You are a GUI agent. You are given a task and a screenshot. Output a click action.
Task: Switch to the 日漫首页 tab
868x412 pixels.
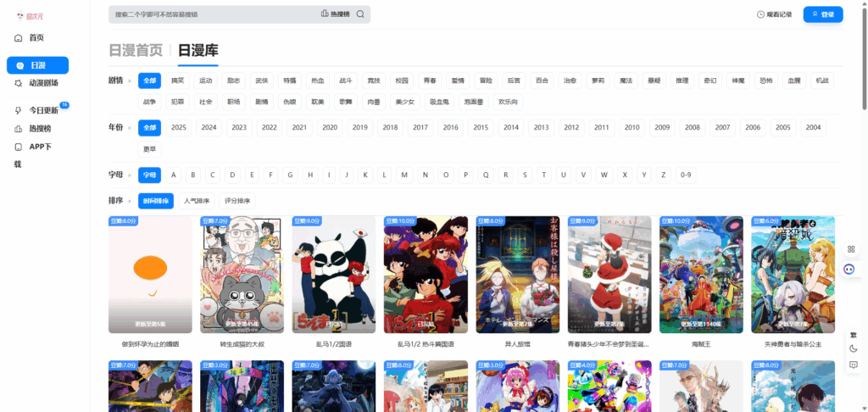pyautogui.click(x=136, y=50)
